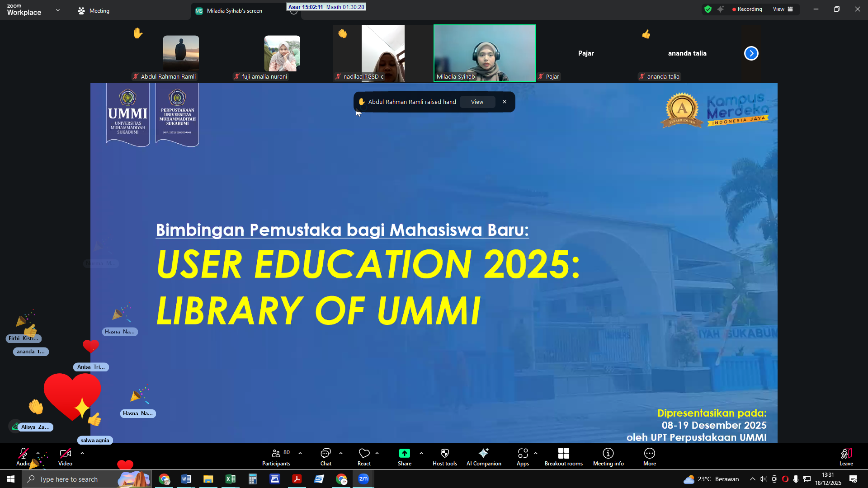Expand the Share screen options

(421, 453)
